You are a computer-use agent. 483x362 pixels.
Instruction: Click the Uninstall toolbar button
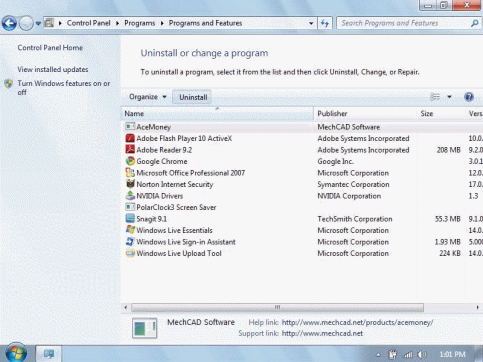click(x=193, y=97)
